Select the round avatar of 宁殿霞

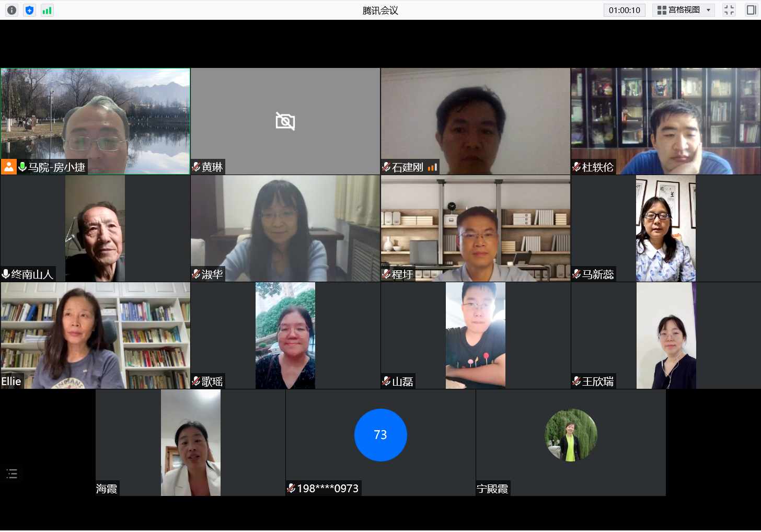pyautogui.click(x=571, y=435)
